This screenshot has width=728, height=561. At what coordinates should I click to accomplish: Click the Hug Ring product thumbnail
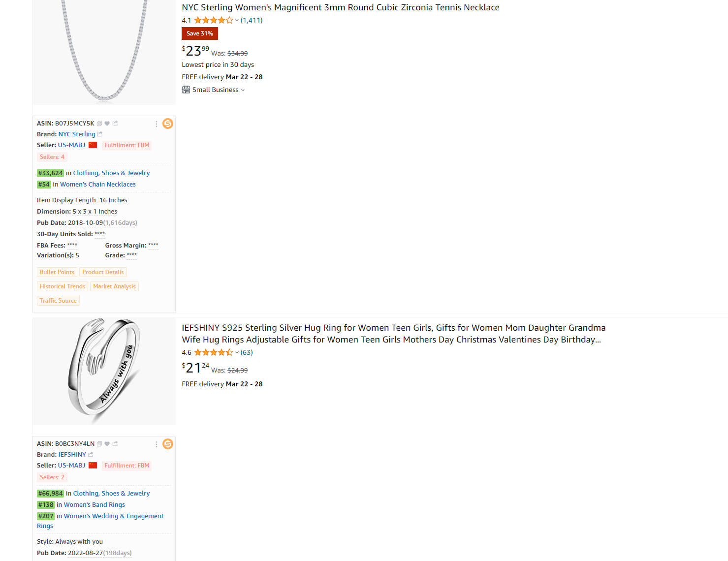(x=104, y=371)
